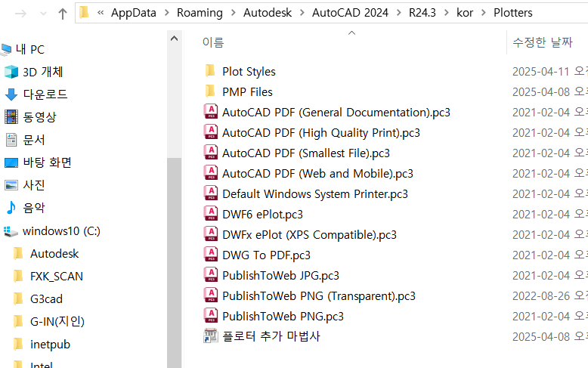Navigate to R24.3 in the breadcrumb

click(422, 13)
